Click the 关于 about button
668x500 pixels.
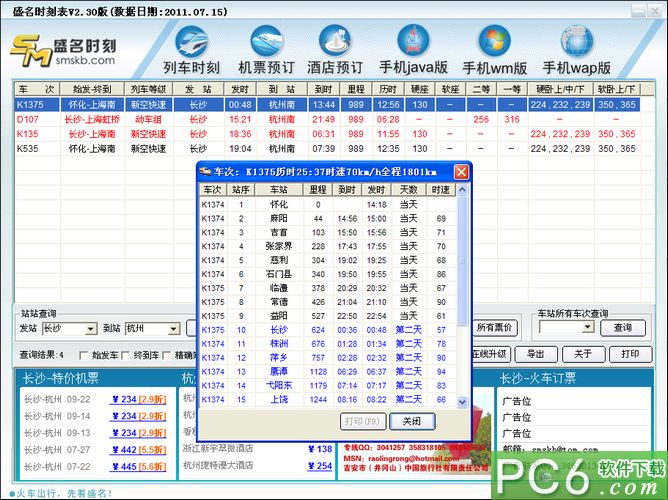coord(583,354)
